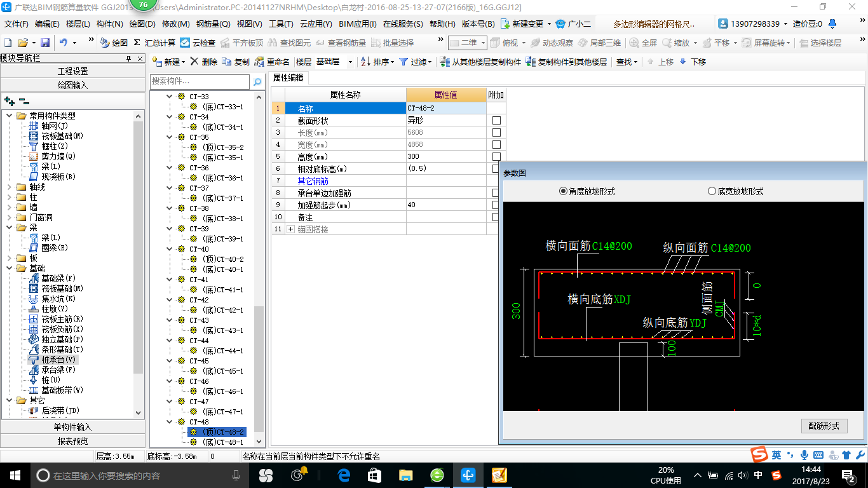The image size is (868, 488).
Task: Collapse CT-48 component node
Action: pos(169,422)
